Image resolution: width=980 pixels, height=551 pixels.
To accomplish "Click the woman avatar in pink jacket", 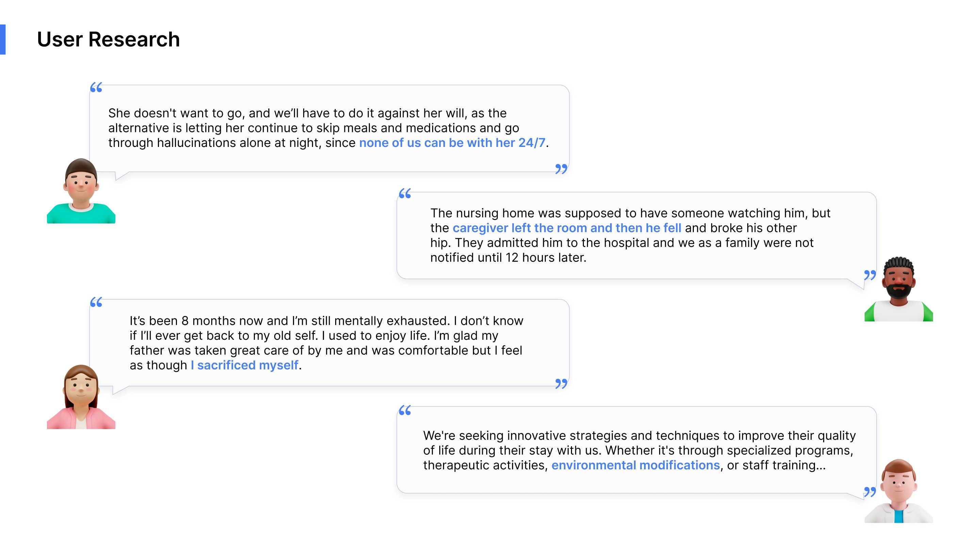I will point(81,397).
